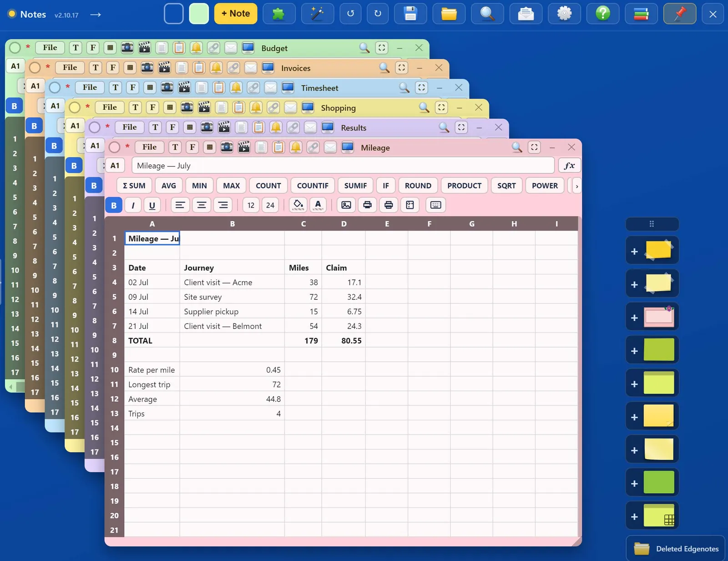Expand Shopping note with fullscreen brackets icon
This screenshot has width=728, height=561.
click(441, 107)
